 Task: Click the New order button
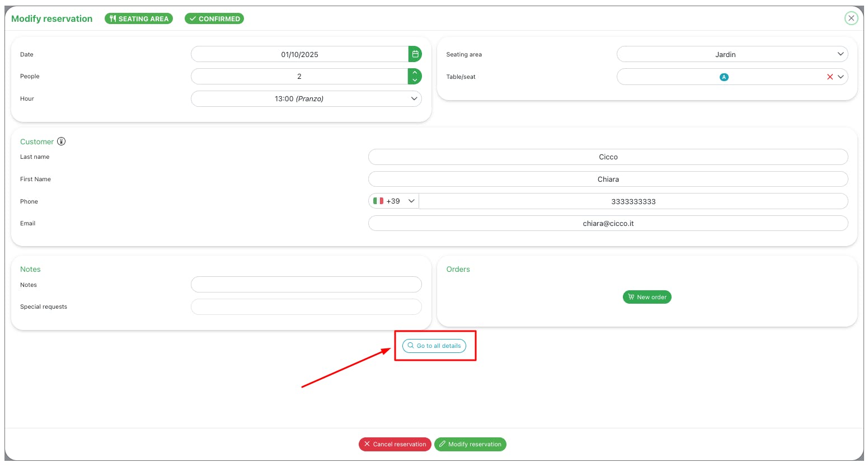647,297
